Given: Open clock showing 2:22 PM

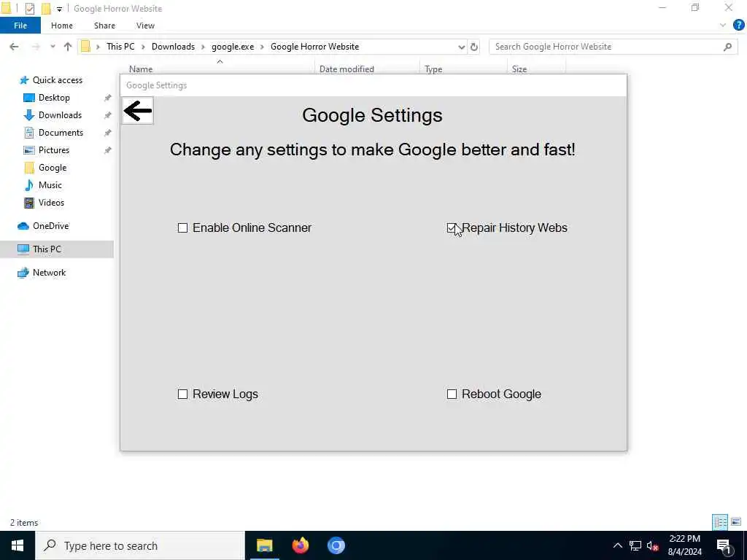Looking at the screenshot, I should click(684, 545).
